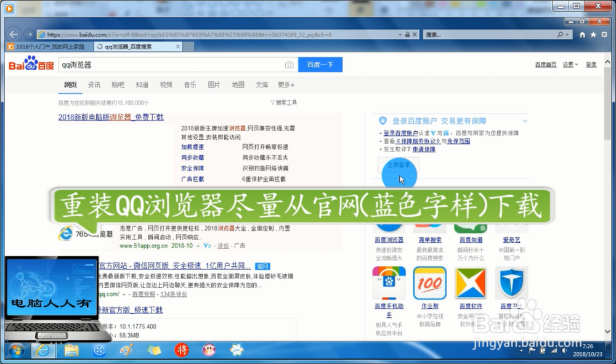The width and height of the screenshot is (616, 364).
Task: Click the 作业帮 app icon showing 100
Action: [430, 283]
